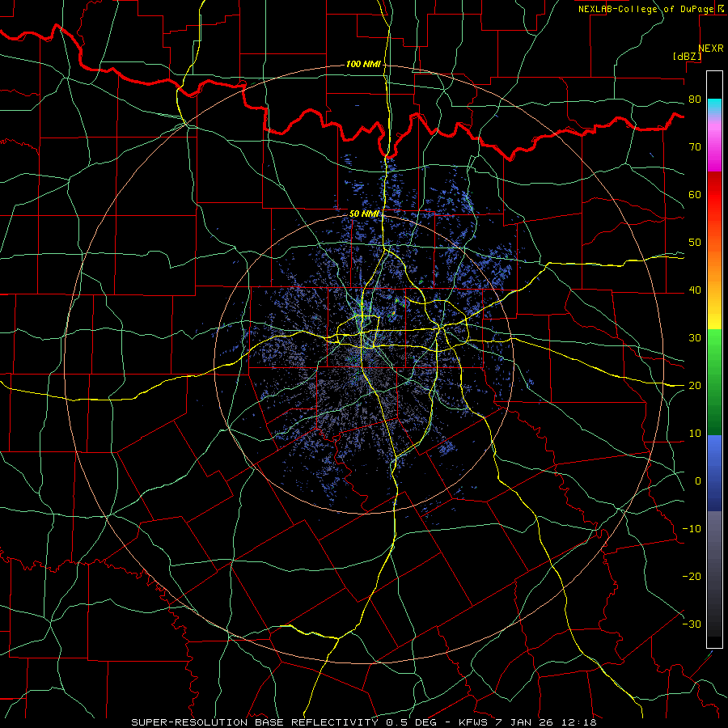The height and width of the screenshot is (728, 728).
Task: Select the -30 value on dBZ scale
Action: click(692, 624)
